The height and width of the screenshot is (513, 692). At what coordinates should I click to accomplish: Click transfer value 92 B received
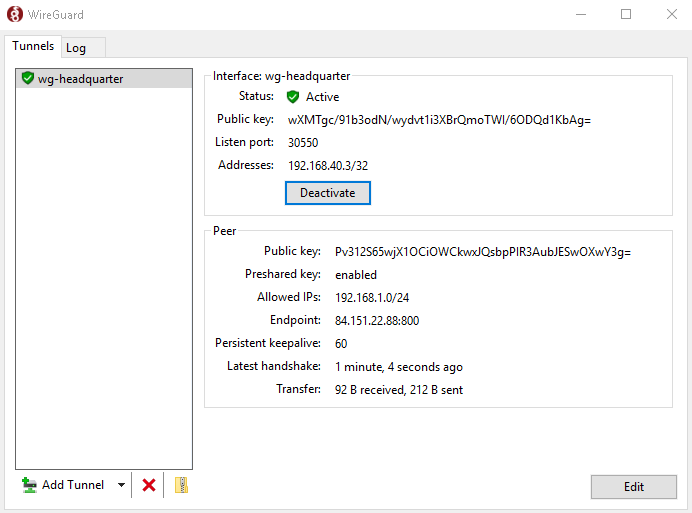pyautogui.click(x=399, y=390)
